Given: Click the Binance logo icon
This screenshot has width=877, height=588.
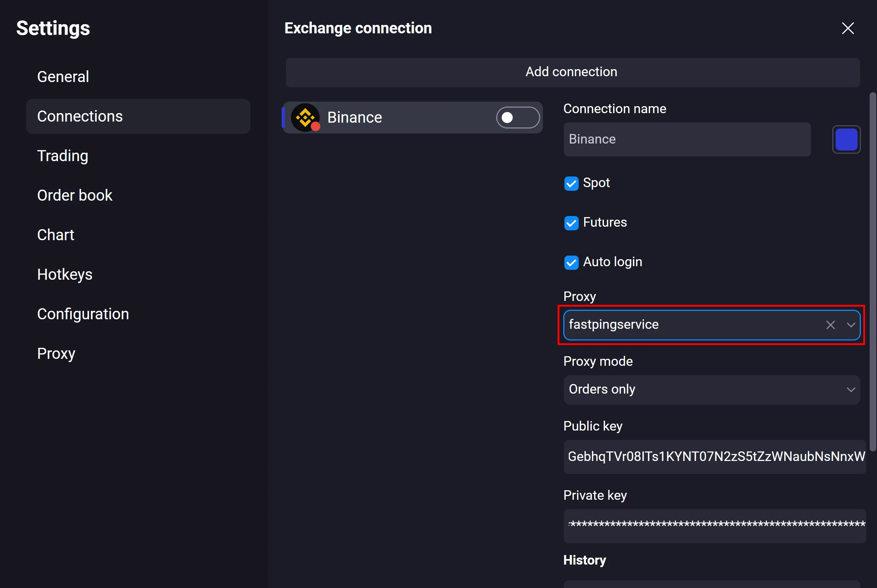Looking at the screenshot, I should 305,118.
